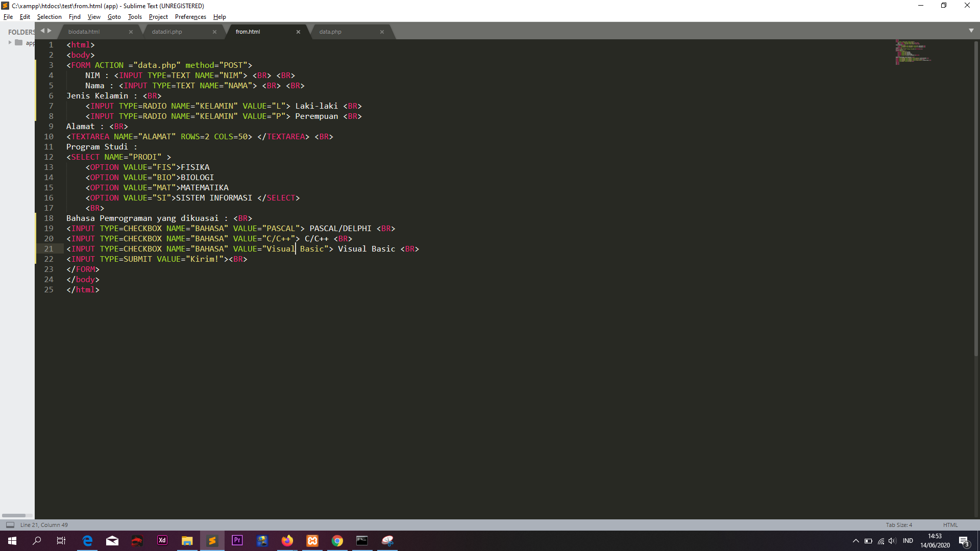This screenshot has width=980, height=551.
Task: Click the Line 21, Column 49 status text
Action: click(44, 525)
